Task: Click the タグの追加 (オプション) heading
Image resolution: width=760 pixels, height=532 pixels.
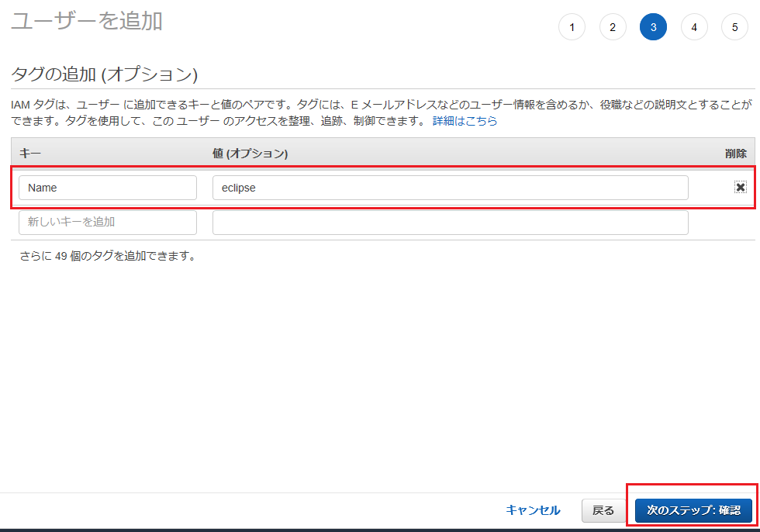Action: 104,74
